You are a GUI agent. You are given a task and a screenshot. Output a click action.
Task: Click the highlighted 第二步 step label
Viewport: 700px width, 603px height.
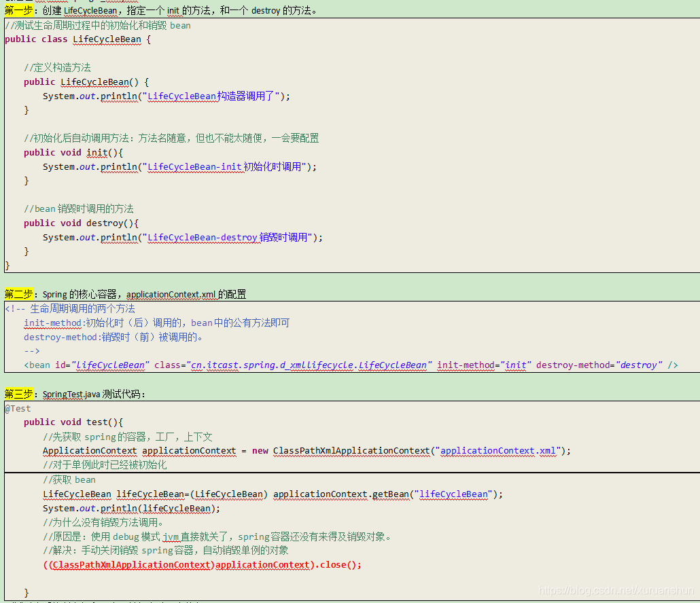(18, 294)
